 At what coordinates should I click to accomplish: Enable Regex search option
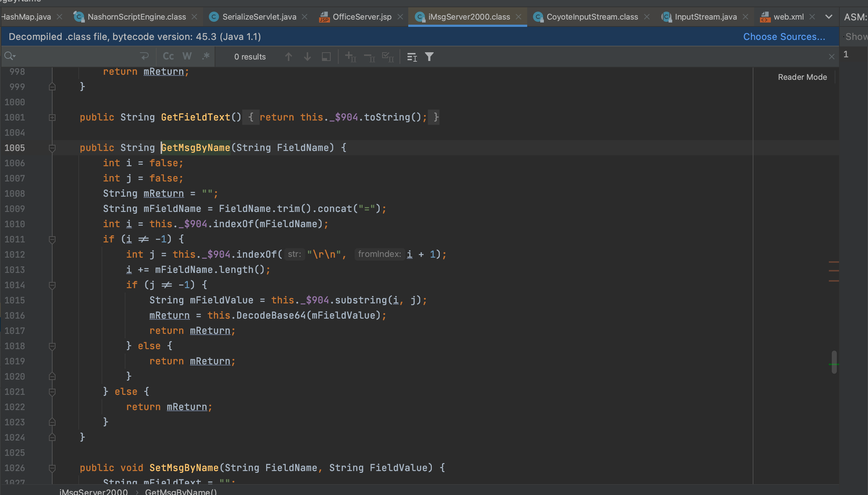click(206, 56)
